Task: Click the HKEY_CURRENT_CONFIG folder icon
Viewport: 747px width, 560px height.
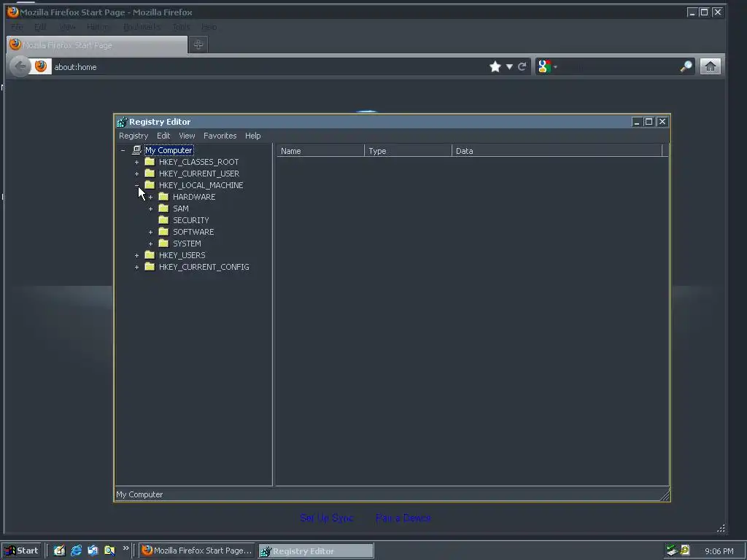Action: click(x=150, y=267)
